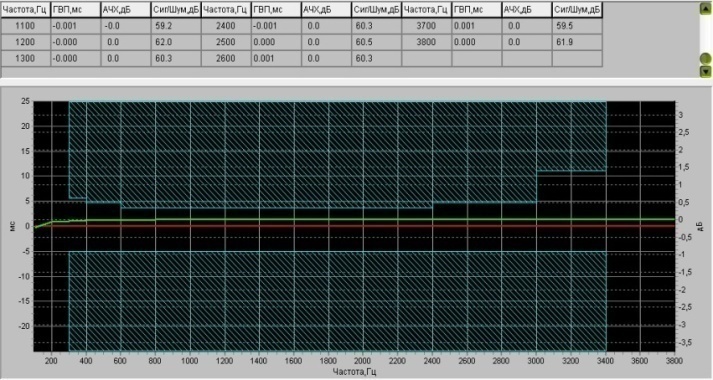The width and height of the screenshot is (713, 380).
Task: Select the 1200 frequency cell
Action: click(x=25, y=42)
